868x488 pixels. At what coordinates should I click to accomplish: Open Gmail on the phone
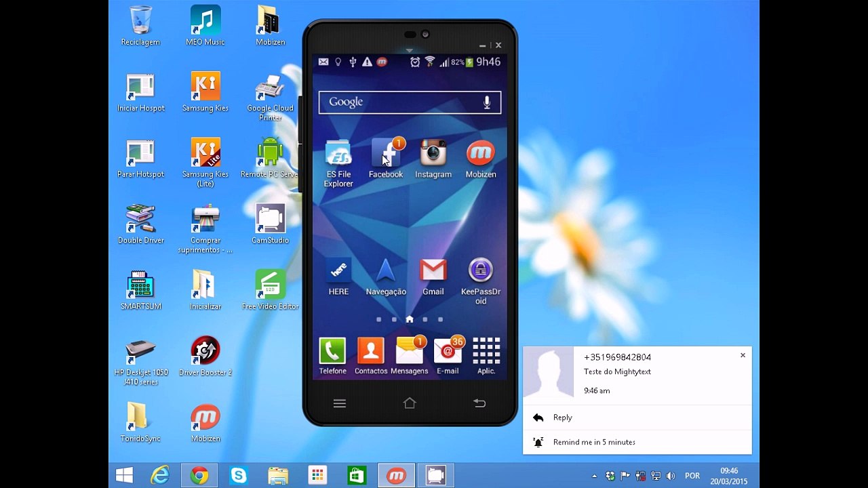coord(433,277)
